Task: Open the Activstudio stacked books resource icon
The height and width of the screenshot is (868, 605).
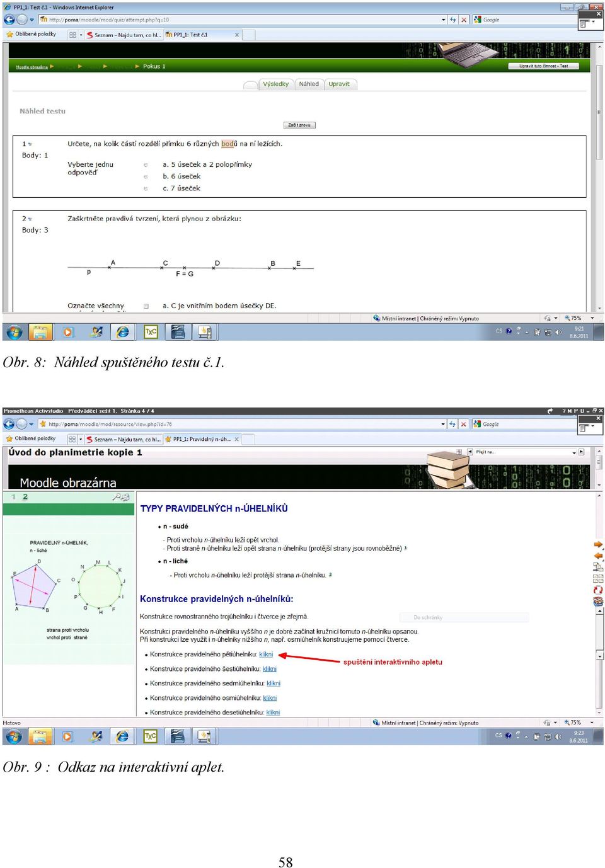Action: [x=598, y=602]
